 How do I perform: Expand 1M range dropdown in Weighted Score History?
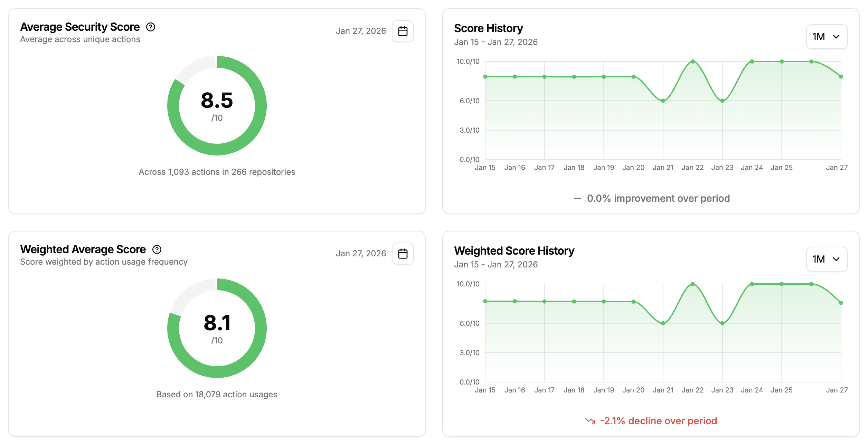click(826, 259)
